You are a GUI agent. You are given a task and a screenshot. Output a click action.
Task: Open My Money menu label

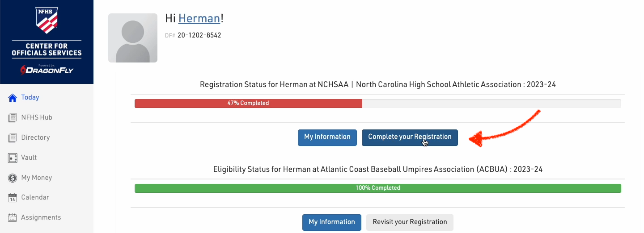pyautogui.click(x=37, y=178)
